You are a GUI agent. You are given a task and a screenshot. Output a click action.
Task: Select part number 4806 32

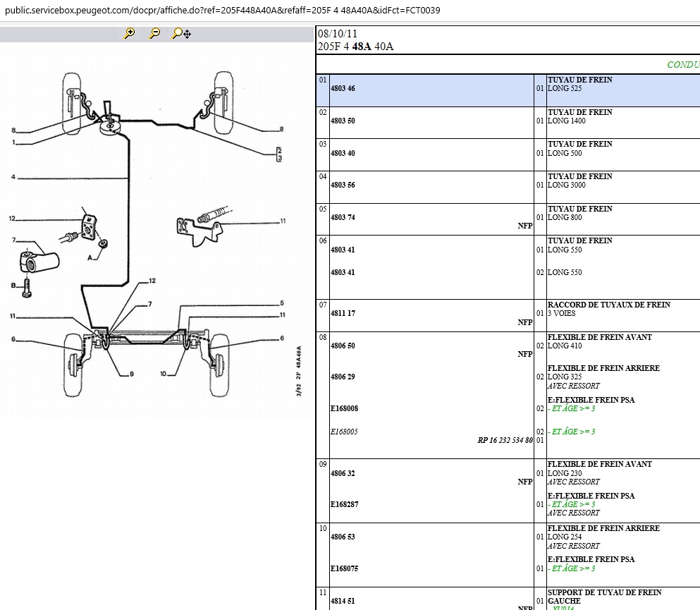[343, 474]
